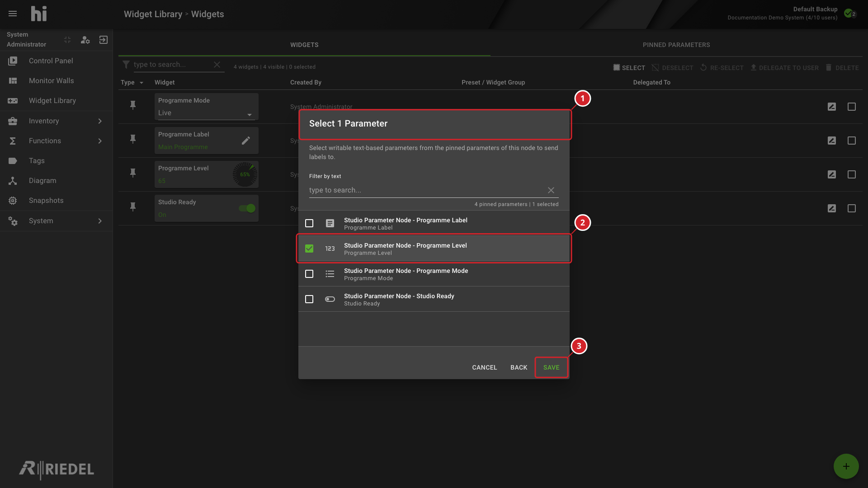Click the hi logo
This screenshot has width=868, height=488.
(x=39, y=14)
